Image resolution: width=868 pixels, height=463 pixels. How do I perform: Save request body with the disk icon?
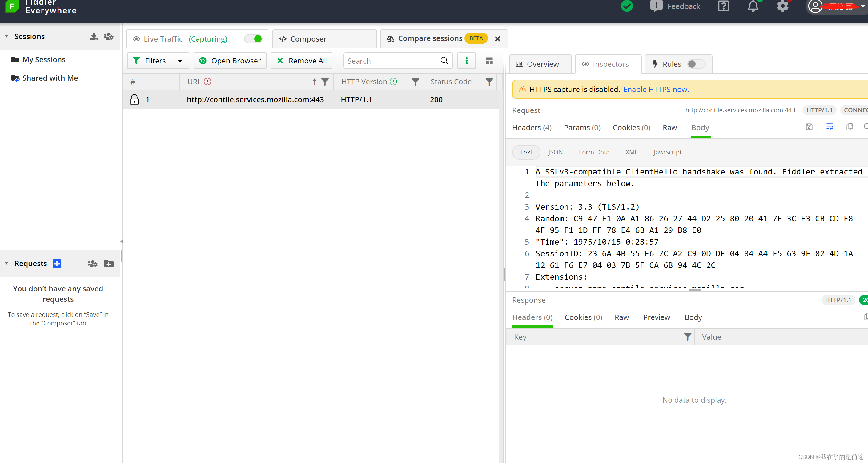(809, 127)
